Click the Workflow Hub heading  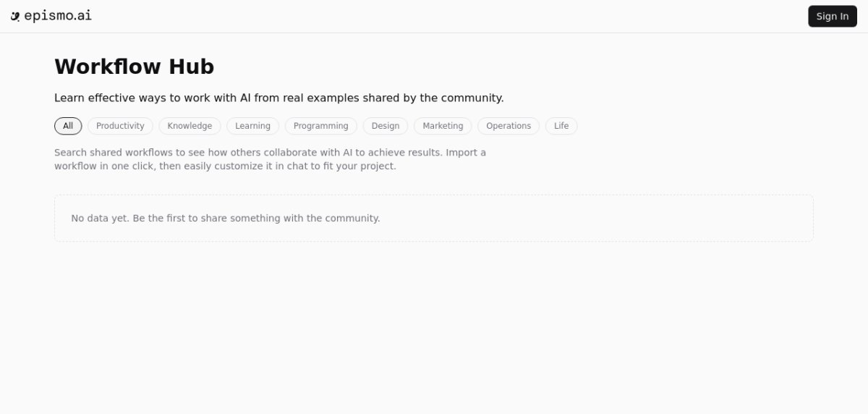135,67
